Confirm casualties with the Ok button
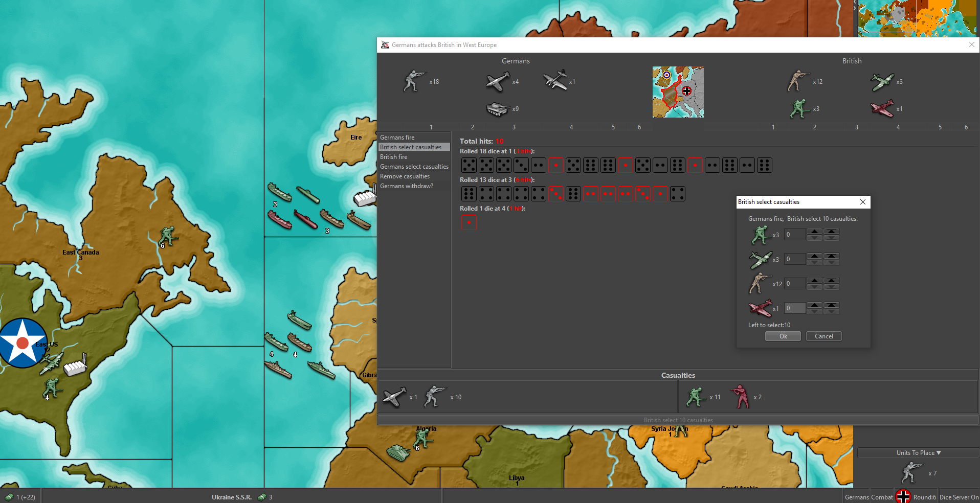 (x=783, y=336)
